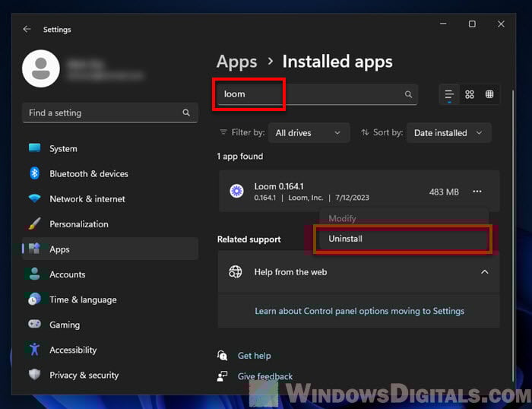Click the Time & language clock icon

pyautogui.click(x=35, y=299)
